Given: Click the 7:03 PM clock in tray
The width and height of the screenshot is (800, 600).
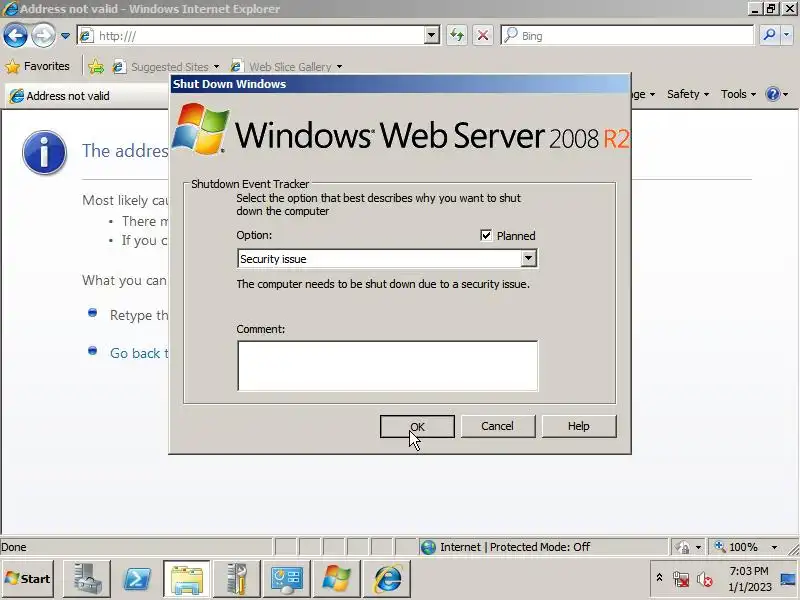Looking at the screenshot, I should pos(749,579).
